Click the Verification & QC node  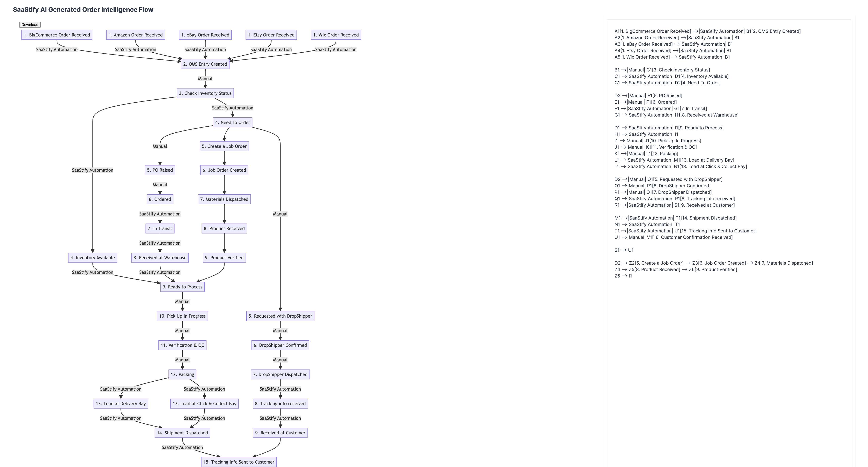coord(182,345)
